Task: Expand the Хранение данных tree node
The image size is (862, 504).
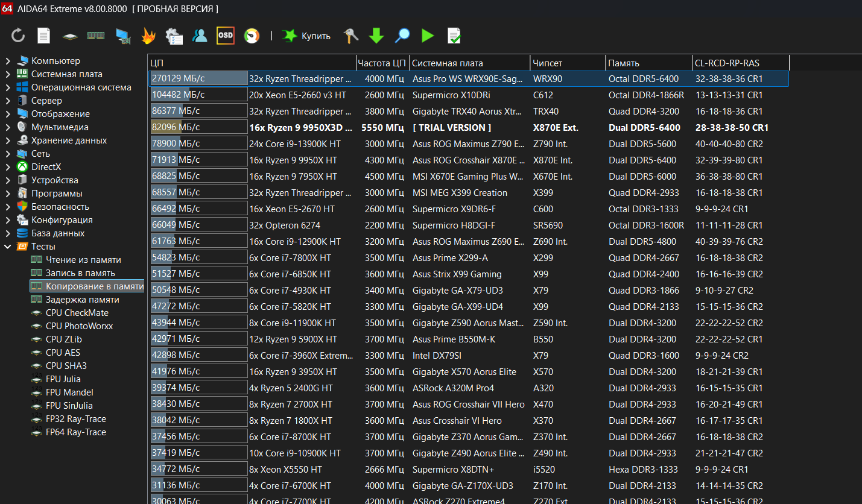Action: 8,140
